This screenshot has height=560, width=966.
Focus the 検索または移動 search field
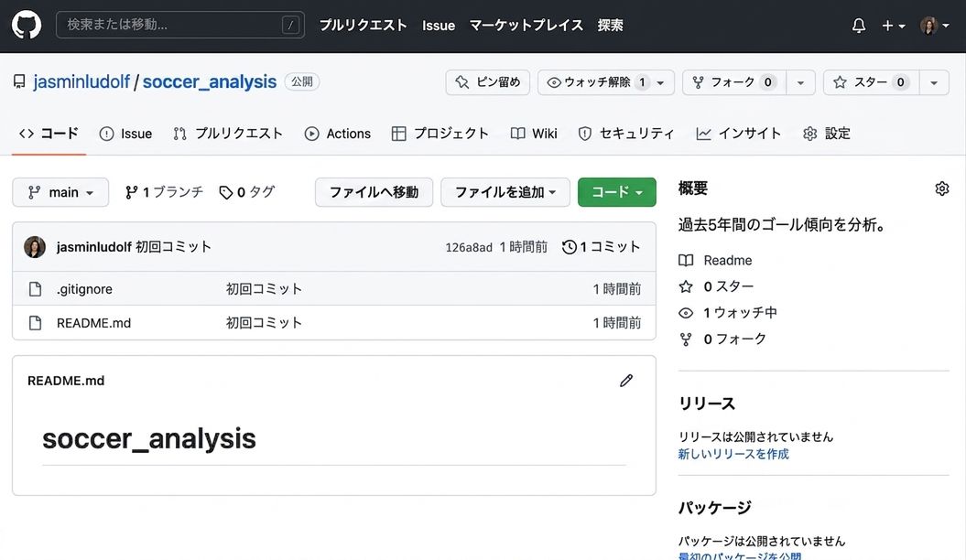[179, 25]
